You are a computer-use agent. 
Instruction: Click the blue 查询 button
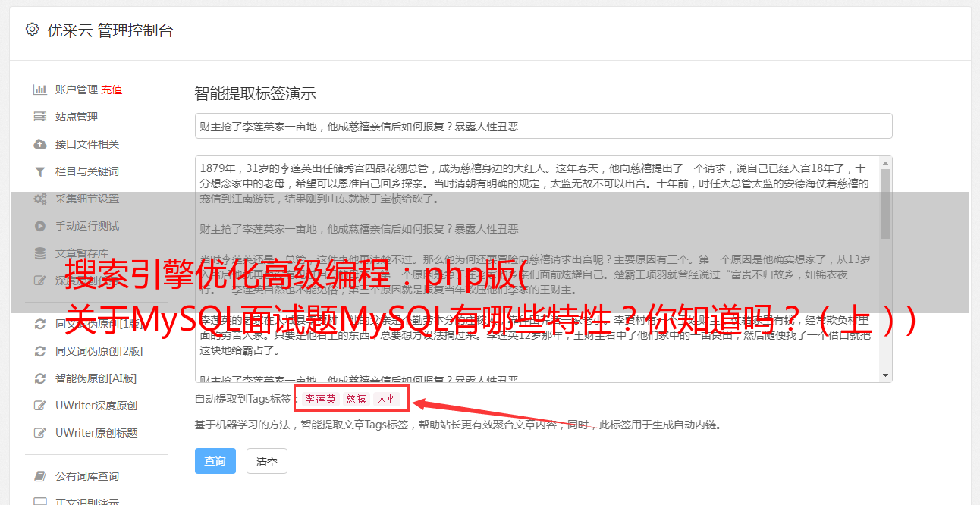point(215,461)
